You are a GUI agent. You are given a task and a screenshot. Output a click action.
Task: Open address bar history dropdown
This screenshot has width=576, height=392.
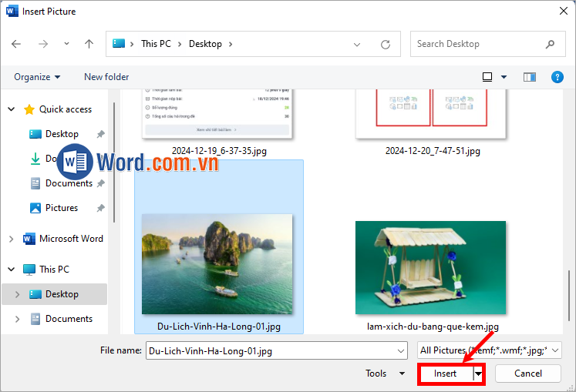coord(357,45)
